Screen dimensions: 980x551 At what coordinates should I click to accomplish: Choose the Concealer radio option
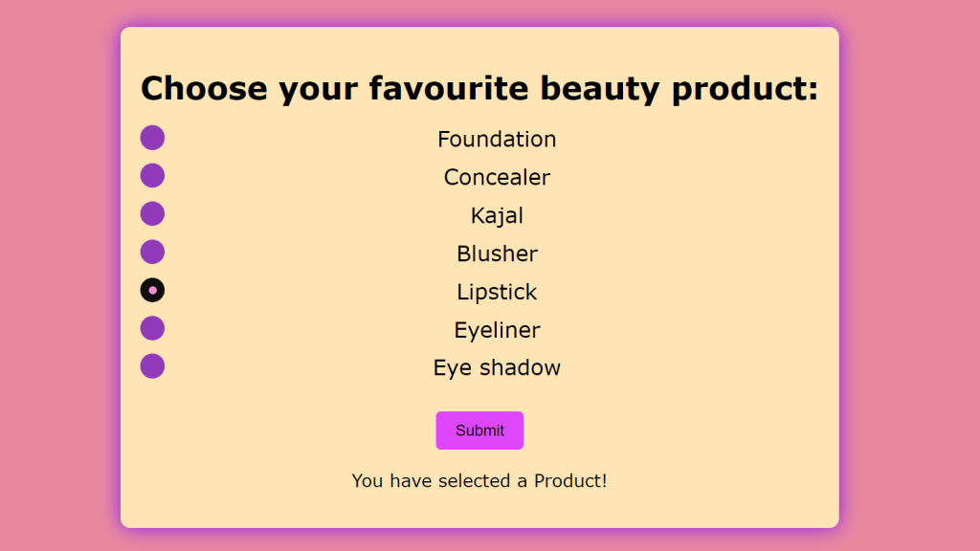coord(152,176)
